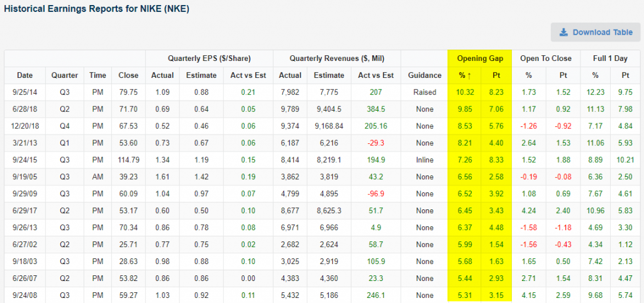Screen dimensions: 644x303
Task: Click the download arrow icon
Action: pyautogui.click(x=563, y=33)
